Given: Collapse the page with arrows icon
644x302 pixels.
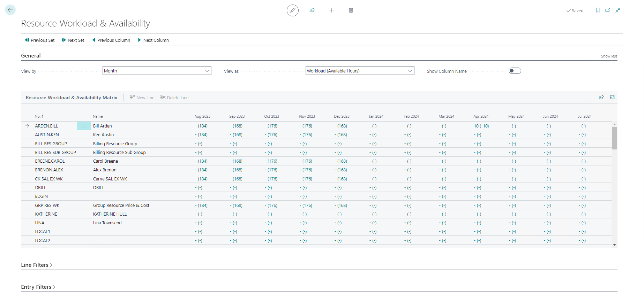Looking at the screenshot, I should point(618,10).
